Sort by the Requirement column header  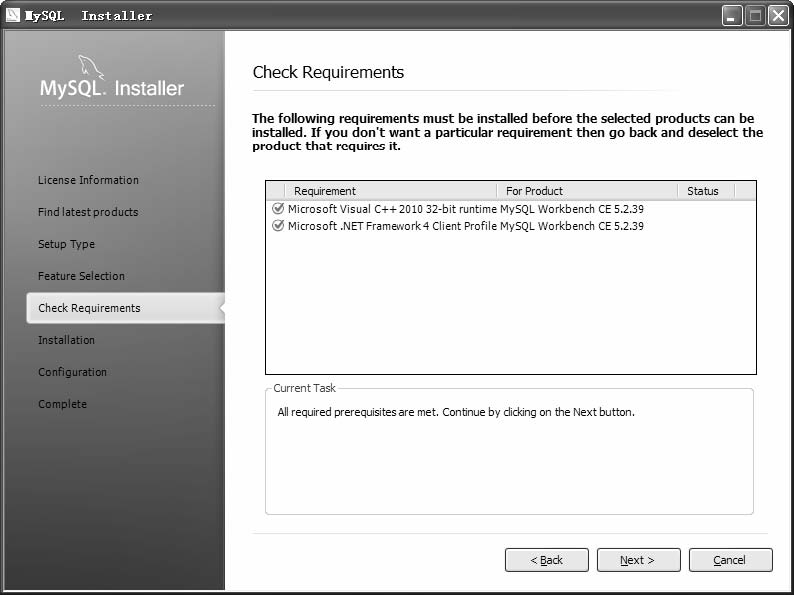[390, 191]
